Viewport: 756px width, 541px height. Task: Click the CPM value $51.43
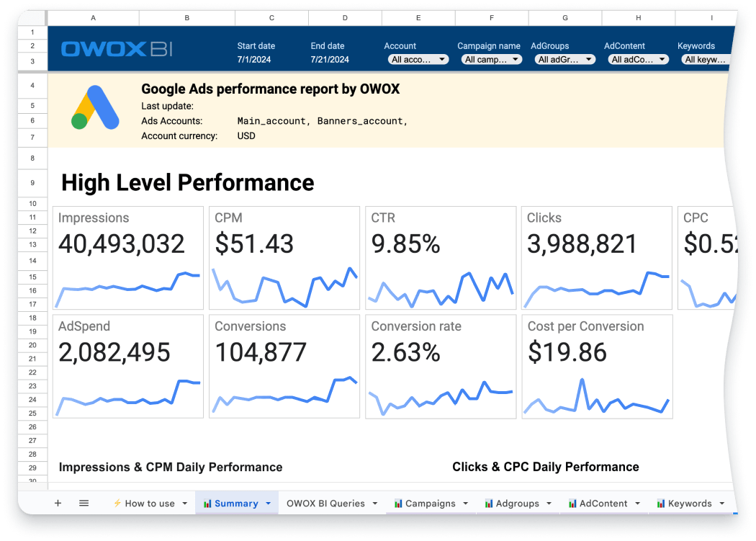pos(254,243)
